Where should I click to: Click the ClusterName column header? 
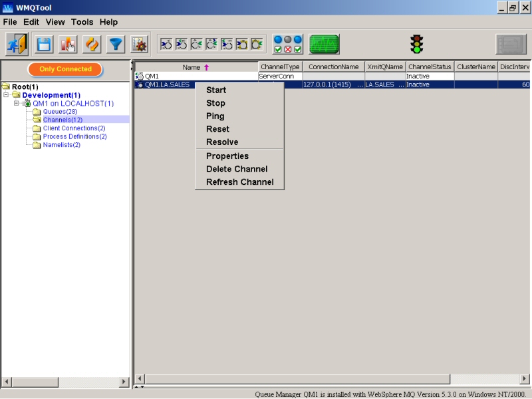[x=476, y=67]
